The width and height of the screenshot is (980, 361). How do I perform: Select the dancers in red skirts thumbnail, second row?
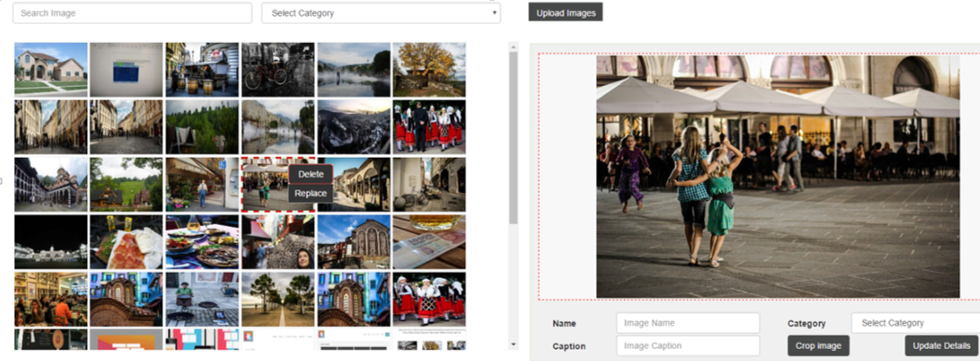click(x=429, y=127)
